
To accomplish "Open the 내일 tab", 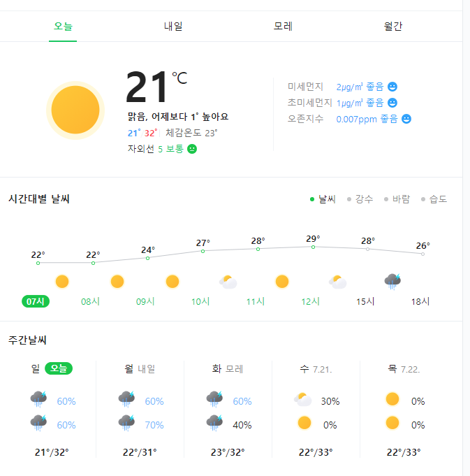I will [173, 27].
